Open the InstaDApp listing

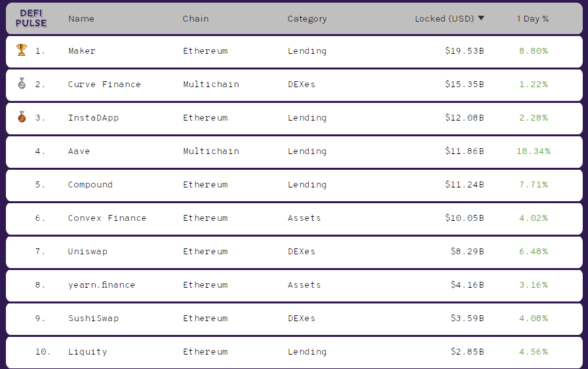93,117
